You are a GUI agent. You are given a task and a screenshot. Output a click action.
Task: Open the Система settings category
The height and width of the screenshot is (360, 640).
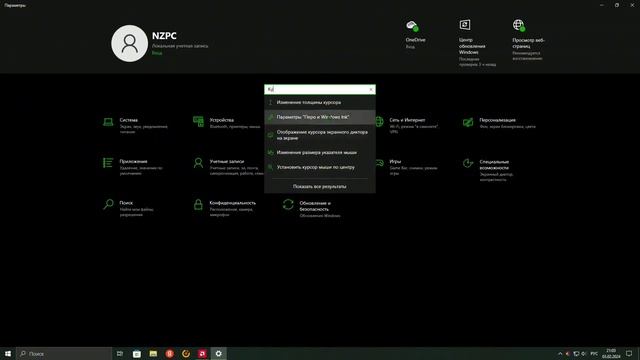[137, 126]
